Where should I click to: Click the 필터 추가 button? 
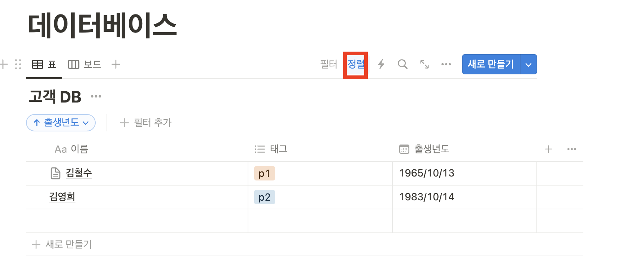click(146, 123)
